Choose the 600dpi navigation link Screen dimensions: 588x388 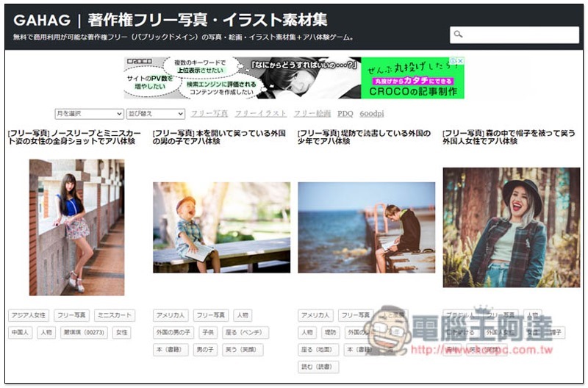coord(371,114)
